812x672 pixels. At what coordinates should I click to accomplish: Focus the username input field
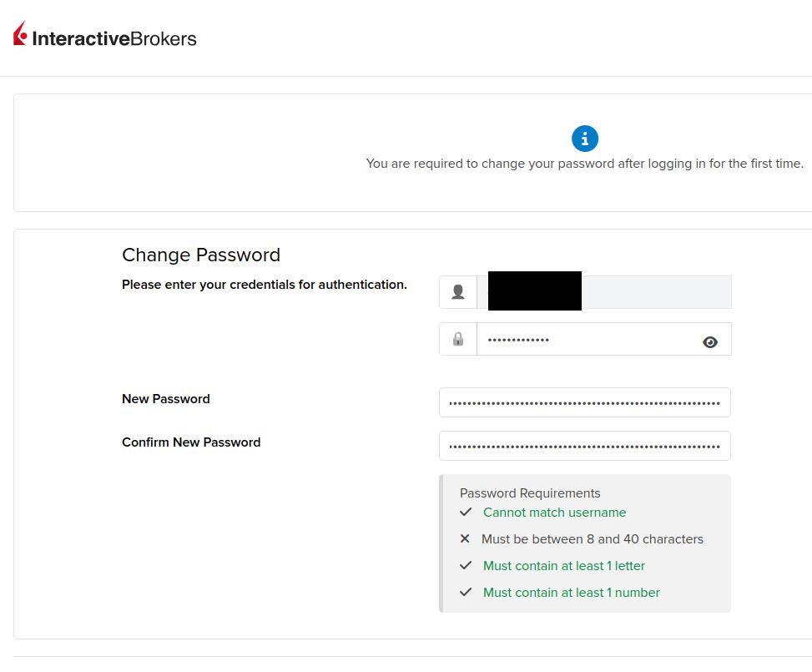click(x=655, y=292)
